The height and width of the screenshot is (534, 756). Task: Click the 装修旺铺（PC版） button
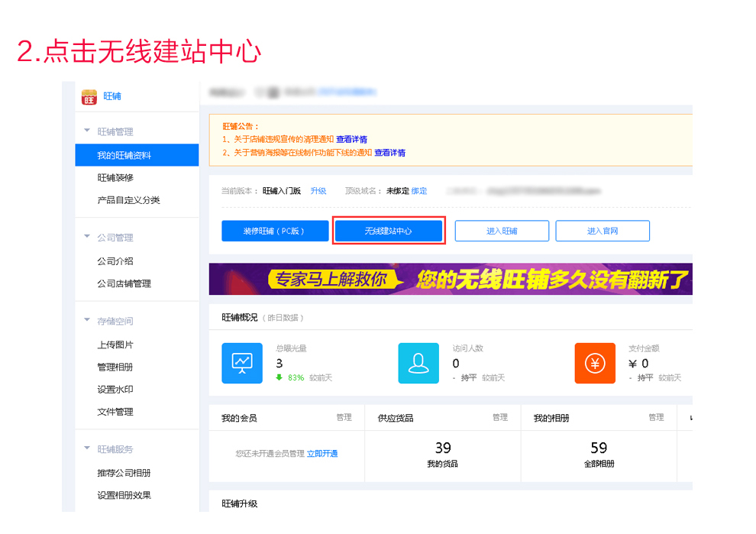[275, 231]
